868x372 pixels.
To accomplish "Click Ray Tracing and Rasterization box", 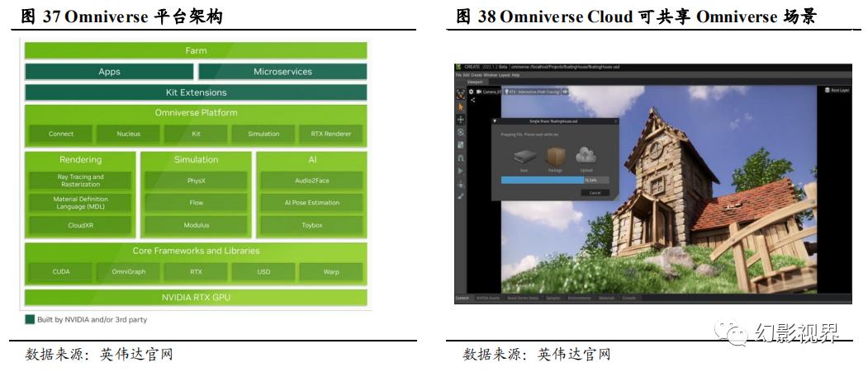I will (x=80, y=180).
